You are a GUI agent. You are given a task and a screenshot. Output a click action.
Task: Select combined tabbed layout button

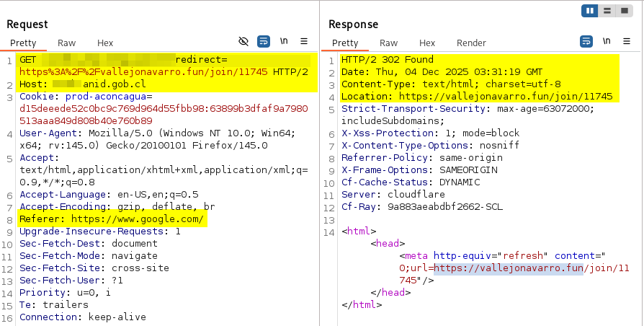coord(625,11)
